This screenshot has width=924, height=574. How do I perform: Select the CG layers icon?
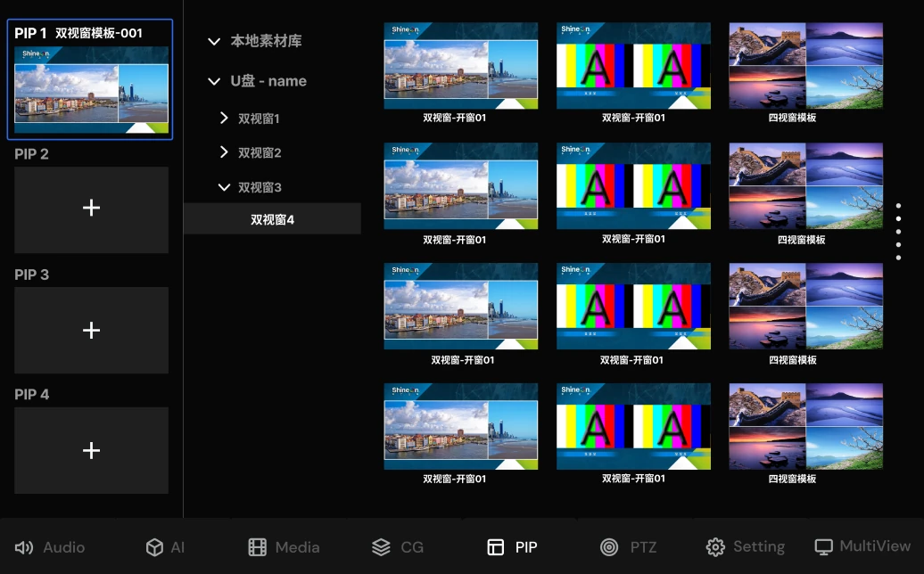click(x=381, y=547)
